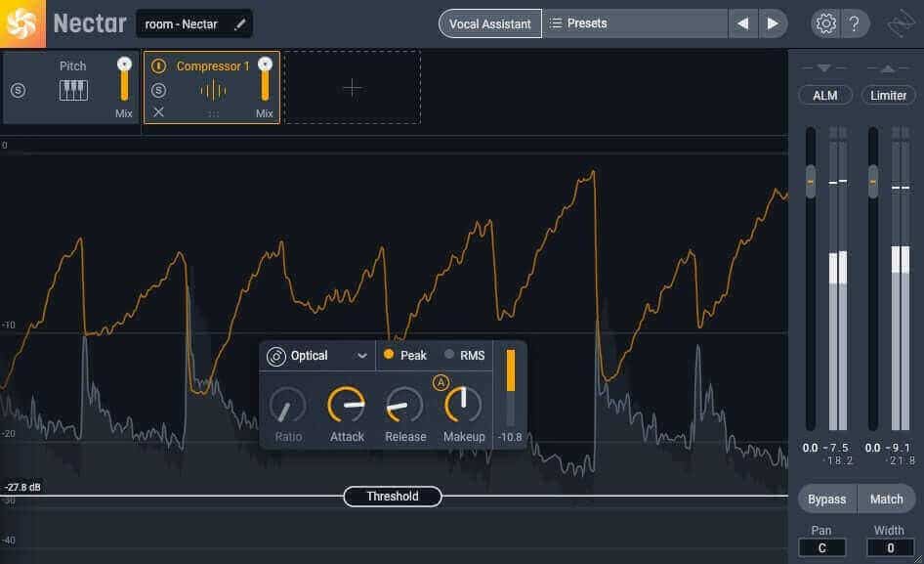Toggle Compressor 1 power button
Screen dimensions: 924x564
pos(158,66)
